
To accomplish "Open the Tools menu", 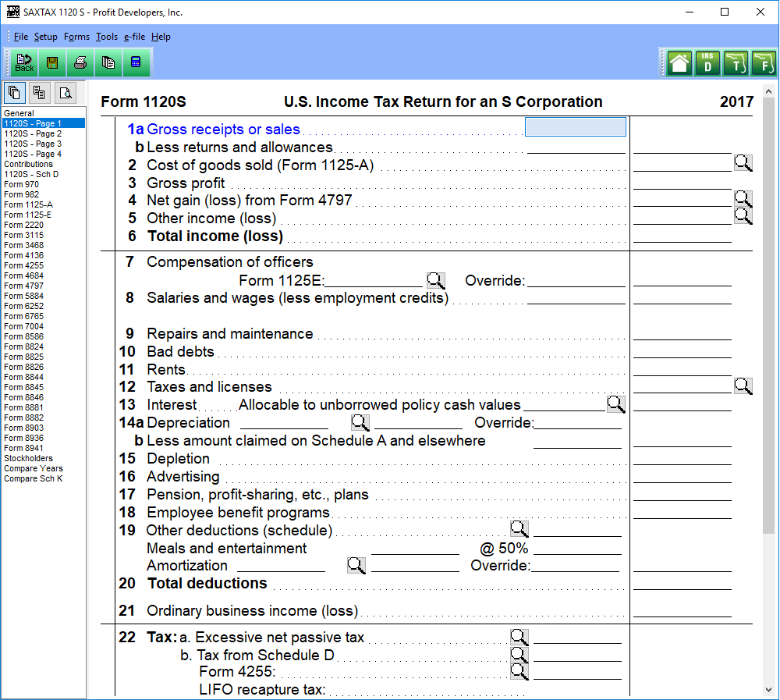I will coord(107,37).
